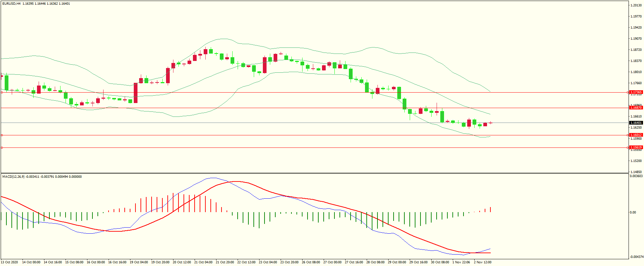The height and width of the screenshot is (266, 644).
Task: Click the 1.16250 price scale value
Action: coord(636,128)
